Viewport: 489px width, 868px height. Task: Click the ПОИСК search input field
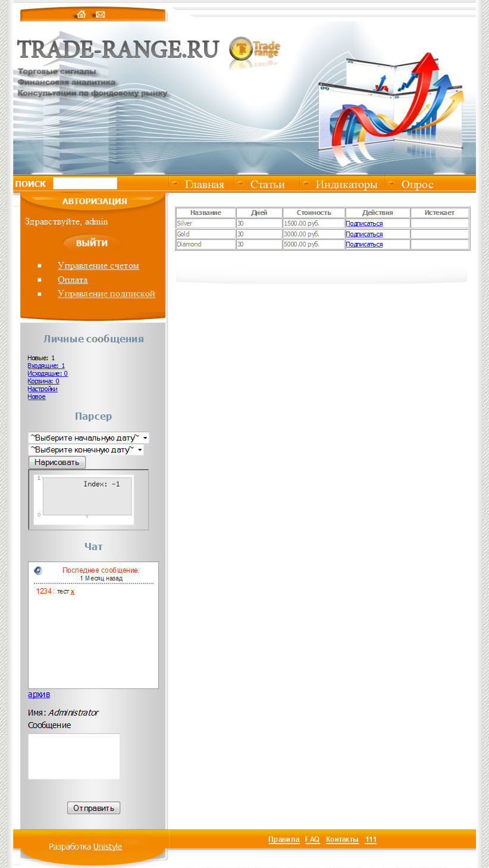tap(84, 183)
